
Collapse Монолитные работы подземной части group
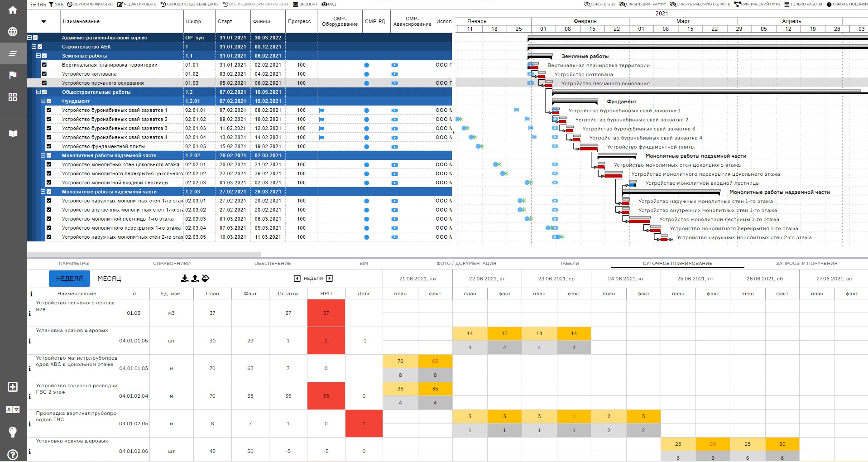pos(43,155)
